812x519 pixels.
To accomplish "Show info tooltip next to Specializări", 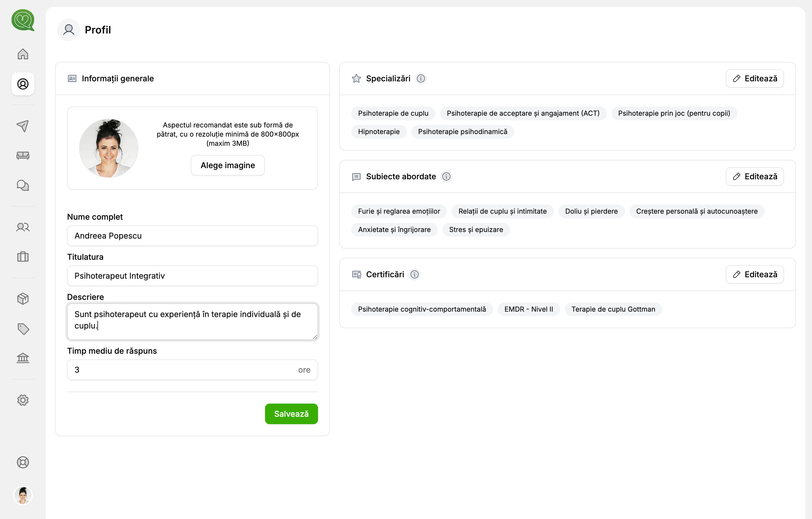I will [x=421, y=78].
